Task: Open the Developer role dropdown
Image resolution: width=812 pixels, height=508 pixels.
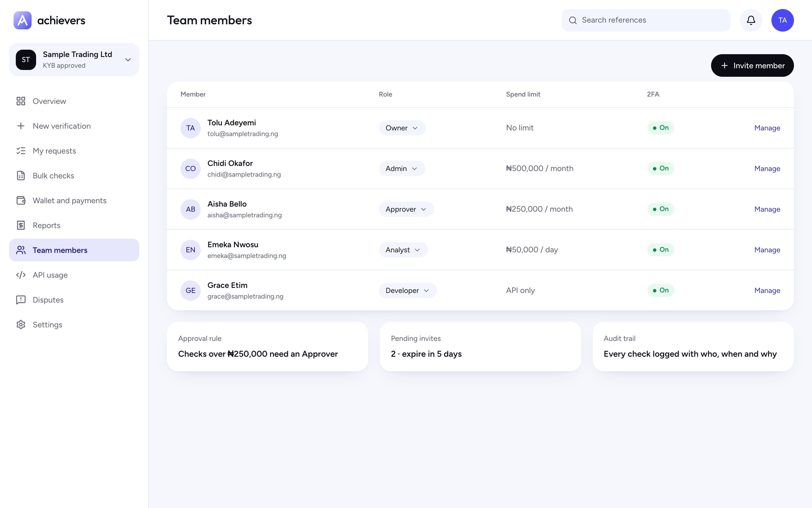Action: coord(408,291)
